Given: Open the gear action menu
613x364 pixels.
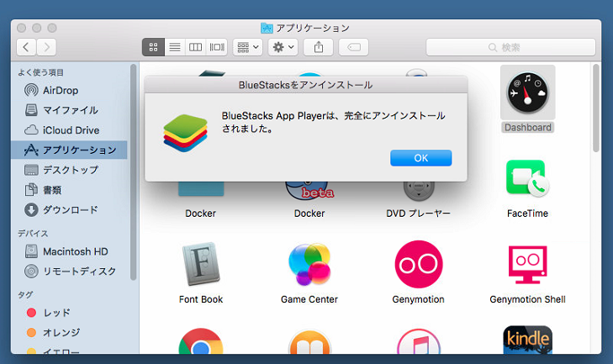Looking at the screenshot, I should coord(283,47).
